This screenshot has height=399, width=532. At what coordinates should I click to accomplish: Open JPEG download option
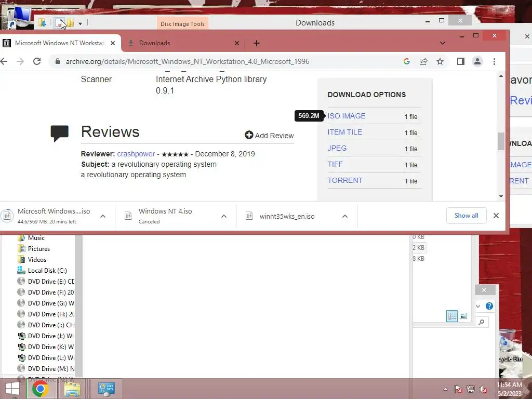(337, 148)
